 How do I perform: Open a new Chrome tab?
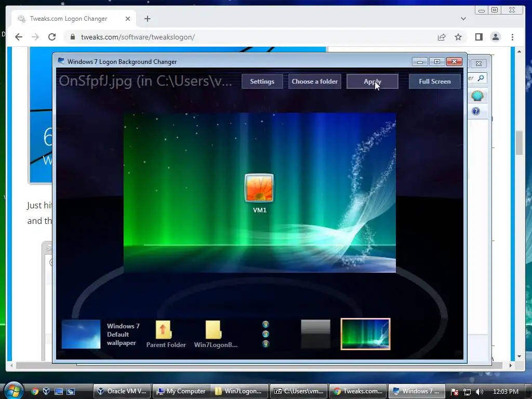(x=147, y=19)
